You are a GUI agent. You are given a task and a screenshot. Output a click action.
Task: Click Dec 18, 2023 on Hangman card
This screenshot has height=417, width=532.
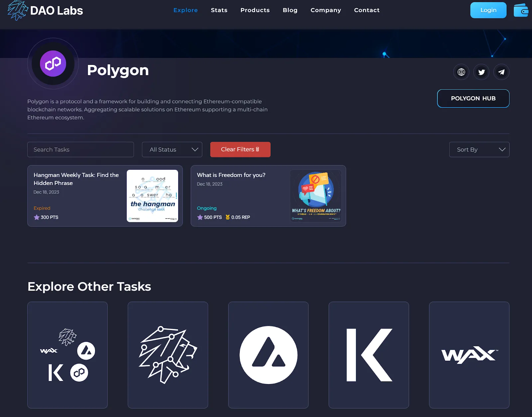tap(46, 192)
